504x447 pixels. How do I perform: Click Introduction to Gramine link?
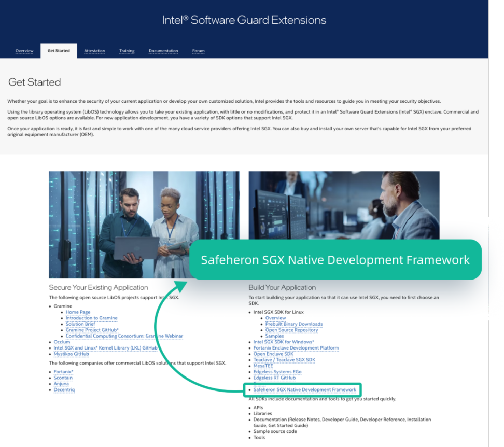91,318
